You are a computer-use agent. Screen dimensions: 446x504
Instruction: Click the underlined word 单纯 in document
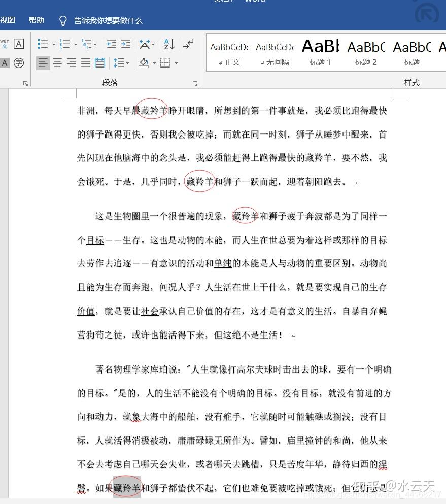click(223, 263)
